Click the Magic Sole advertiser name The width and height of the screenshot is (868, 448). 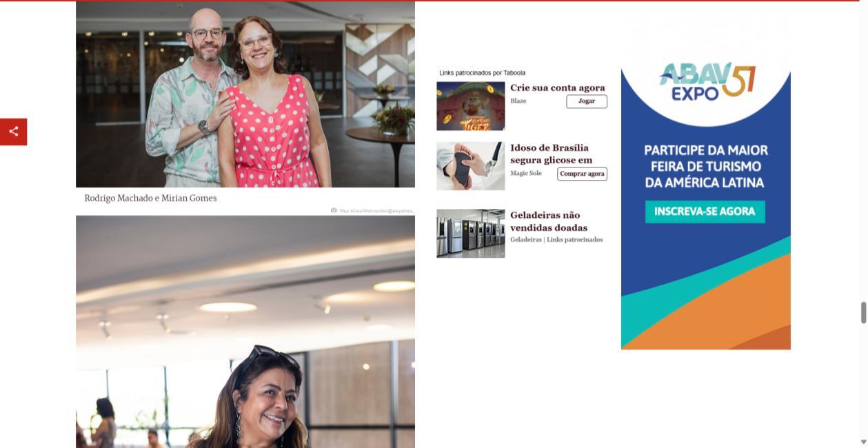(x=526, y=173)
